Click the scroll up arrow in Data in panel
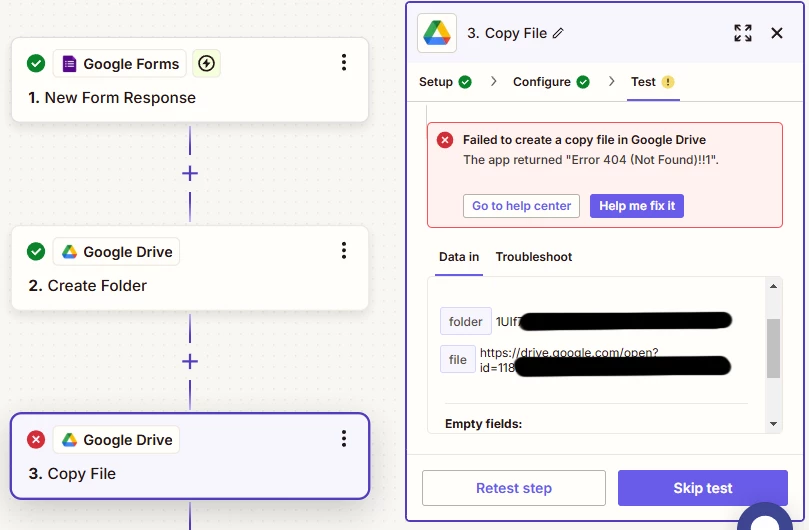 click(773, 286)
